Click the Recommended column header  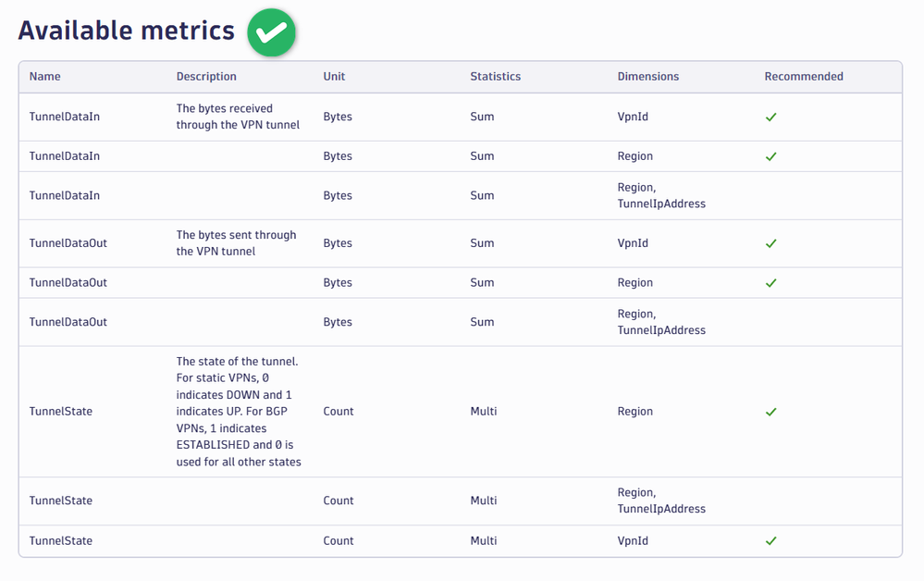click(803, 77)
